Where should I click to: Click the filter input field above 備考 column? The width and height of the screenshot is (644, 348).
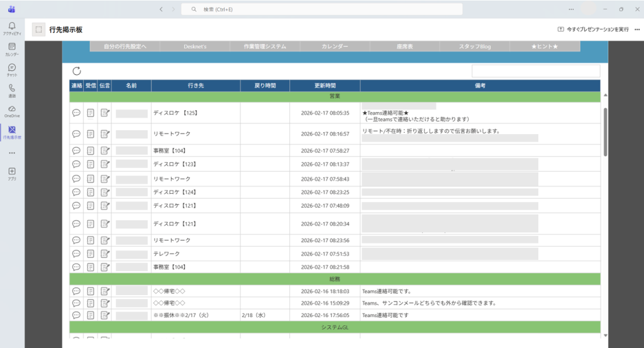[536, 71]
